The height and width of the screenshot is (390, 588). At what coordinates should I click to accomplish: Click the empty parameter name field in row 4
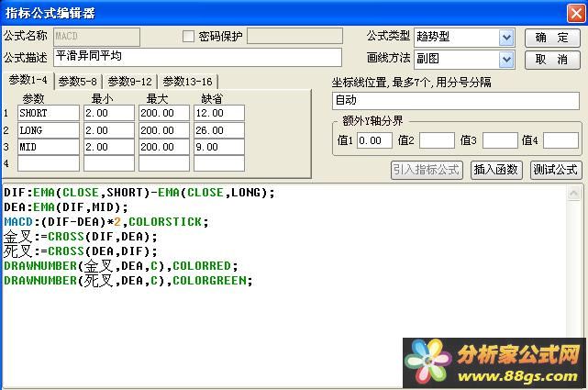pyautogui.click(x=49, y=163)
